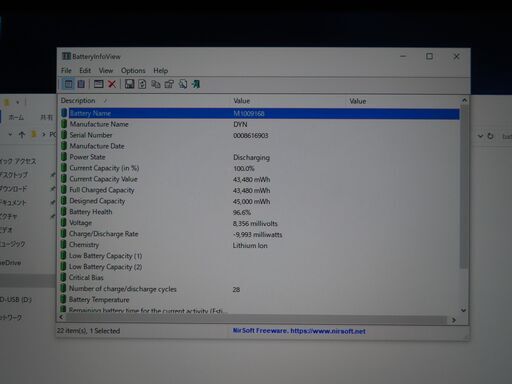Click the battery icon next to Chemistry

[x=63, y=244]
